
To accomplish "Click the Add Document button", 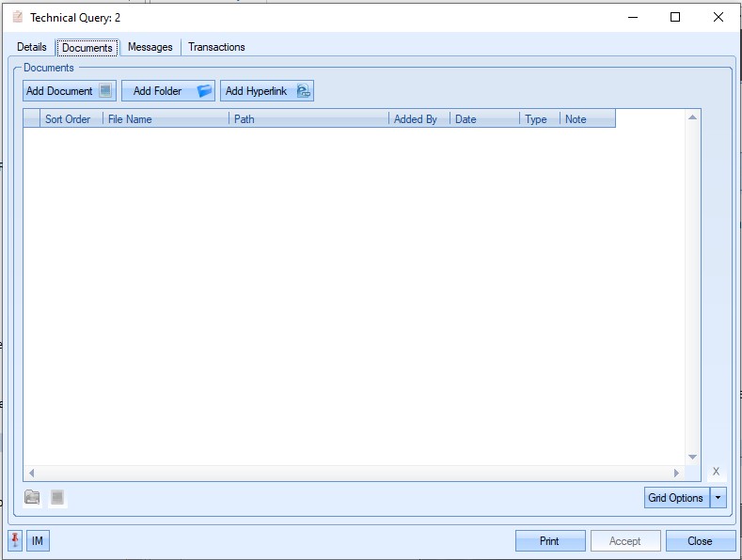I will pos(70,91).
